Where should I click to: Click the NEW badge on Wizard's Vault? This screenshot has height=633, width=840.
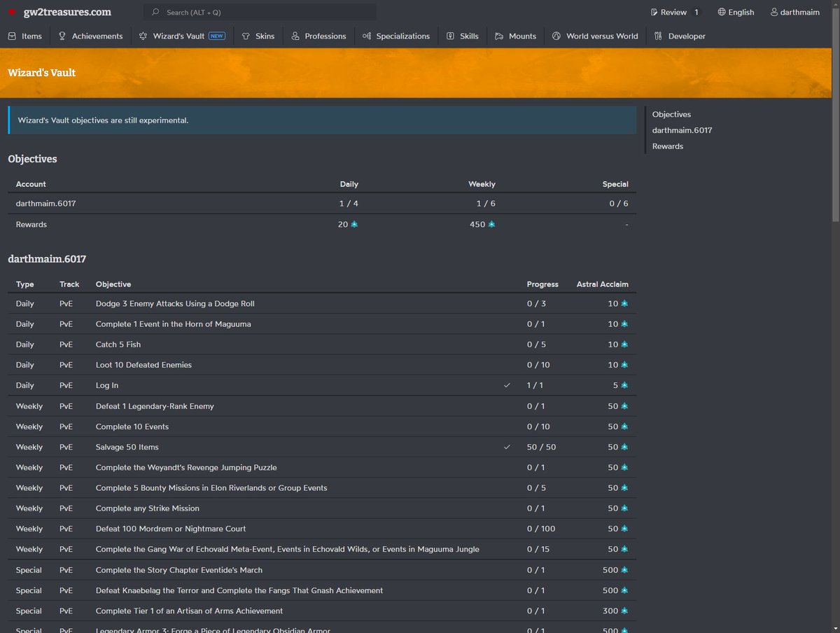(x=217, y=36)
